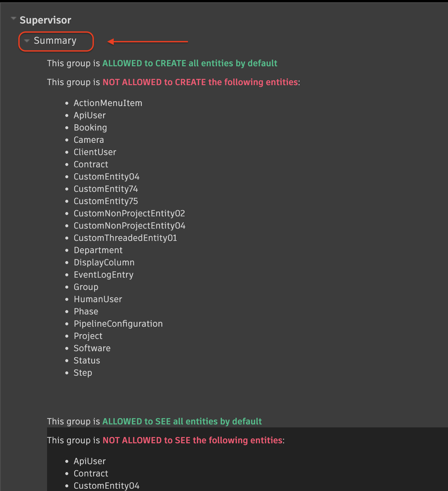448x491 pixels.
Task: Click the Step list entry
Action: [83, 373]
